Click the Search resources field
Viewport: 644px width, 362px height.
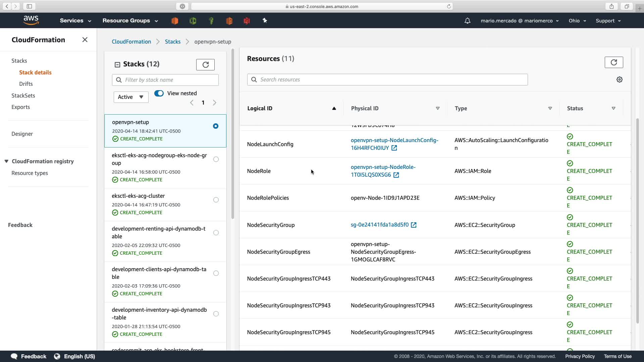coord(387,79)
